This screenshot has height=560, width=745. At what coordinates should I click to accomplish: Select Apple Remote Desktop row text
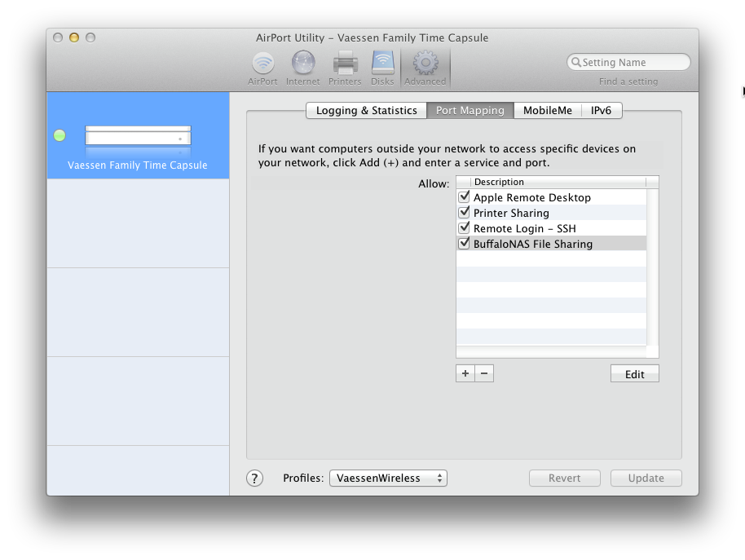tap(531, 197)
